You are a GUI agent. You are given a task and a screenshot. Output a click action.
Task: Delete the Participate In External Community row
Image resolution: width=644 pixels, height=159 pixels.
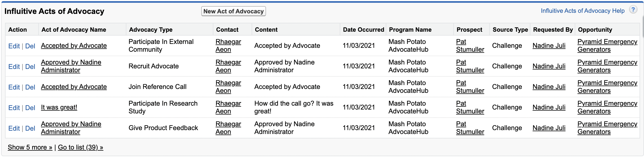(x=30, y=46)
